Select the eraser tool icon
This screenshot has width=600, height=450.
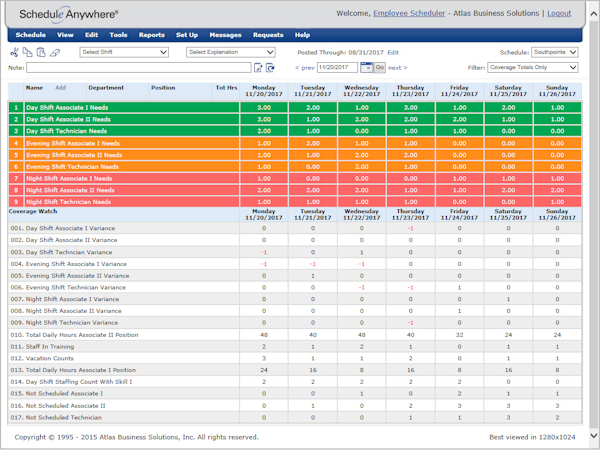point(56,52)
